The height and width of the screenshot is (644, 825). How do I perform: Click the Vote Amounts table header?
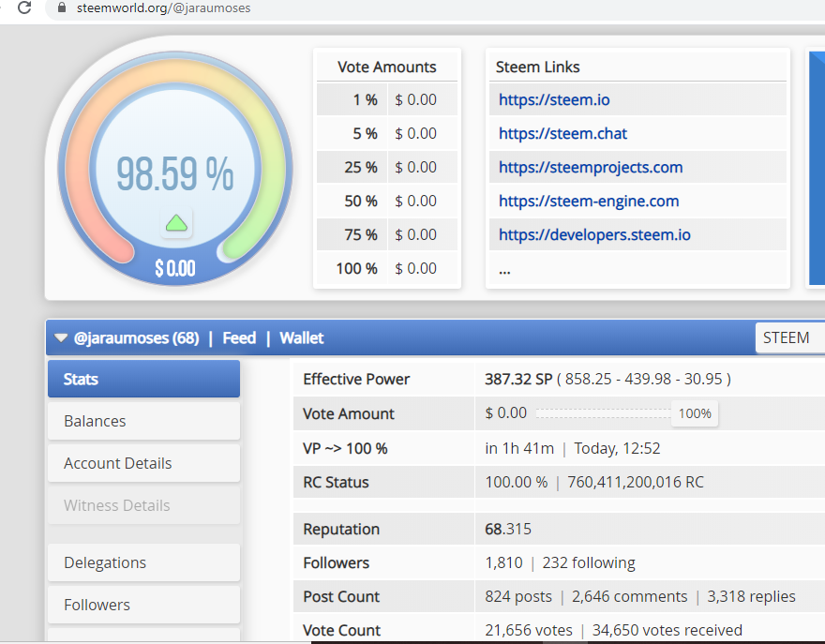(386, 67)
